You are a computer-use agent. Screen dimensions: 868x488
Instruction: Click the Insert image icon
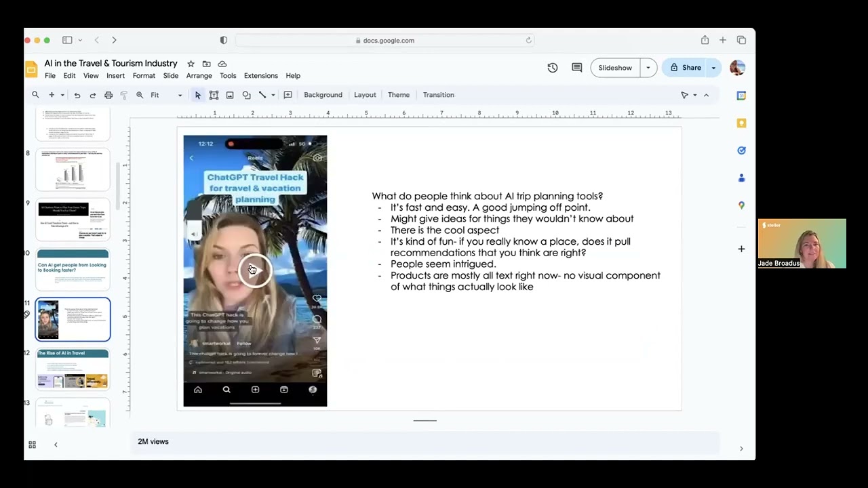230,95
